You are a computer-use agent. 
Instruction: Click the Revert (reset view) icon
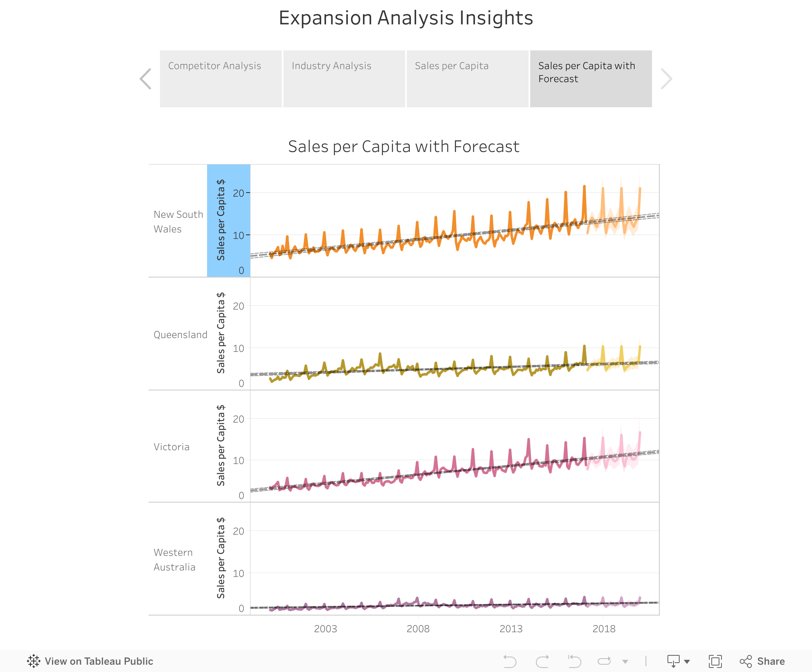[x=574, y=661]
